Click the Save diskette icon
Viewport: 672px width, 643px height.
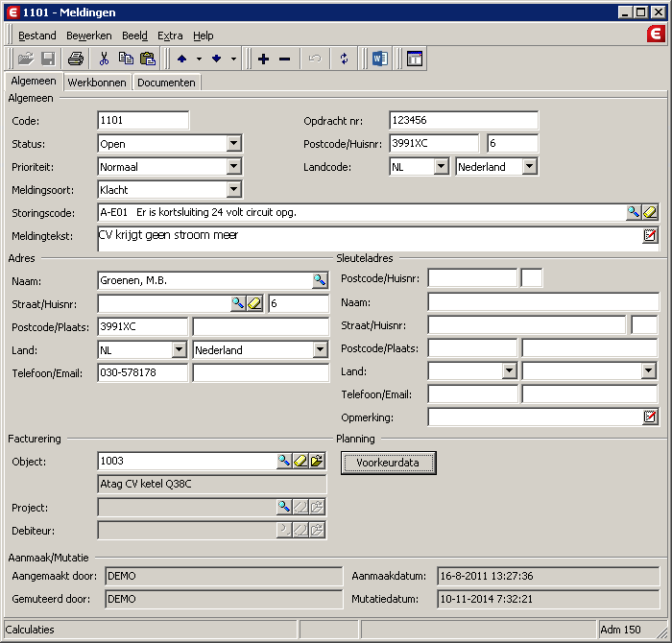48,59
